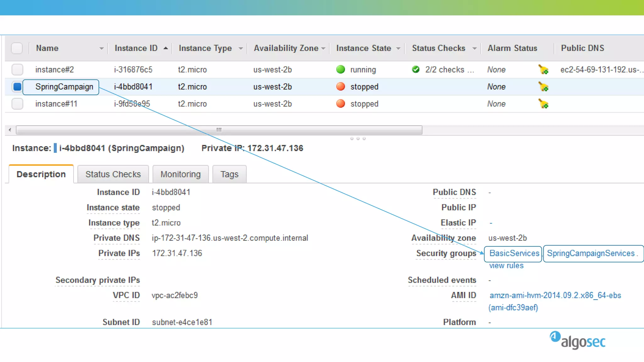Check the checkbox for instance#2 row

pyautogui.click(x=17, y=69)
